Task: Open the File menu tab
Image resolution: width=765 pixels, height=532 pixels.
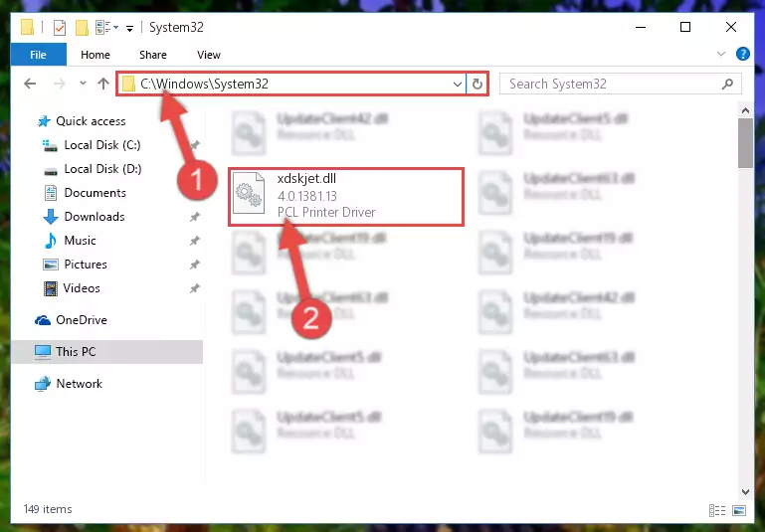Action: point(38,55)
